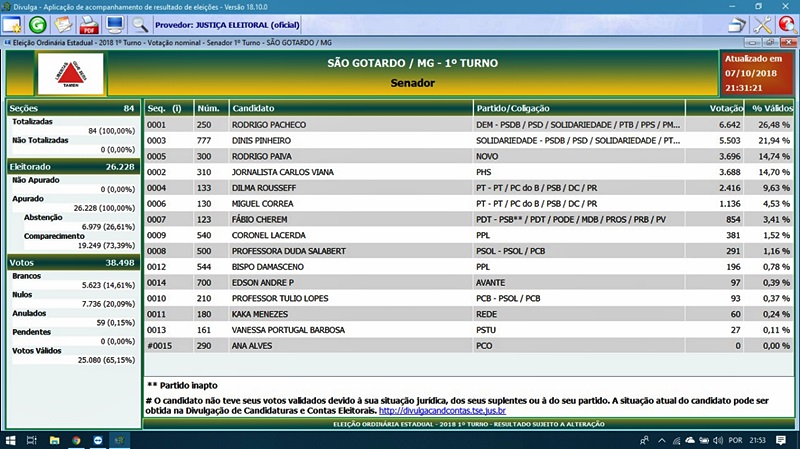This screenshot has height=449, width=800.
Task: Click the red help icon
Action: [787, 24]
